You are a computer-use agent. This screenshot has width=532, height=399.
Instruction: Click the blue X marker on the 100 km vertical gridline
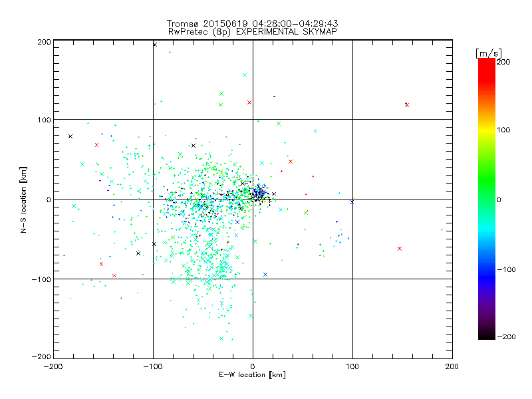coord(352,202)
